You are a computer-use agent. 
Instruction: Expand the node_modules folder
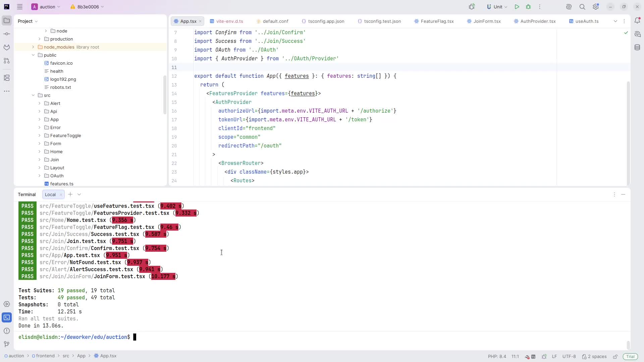coord(33,47)
